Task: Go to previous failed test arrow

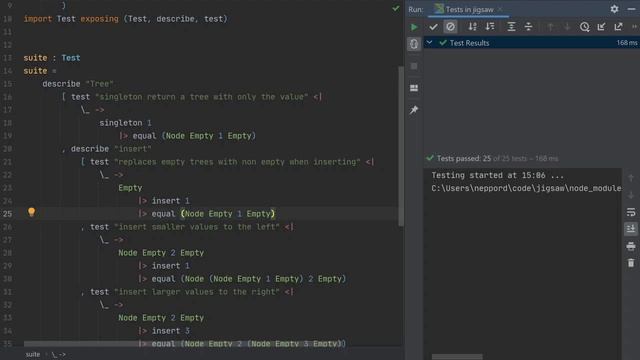Action: click(x=550, y=27)
